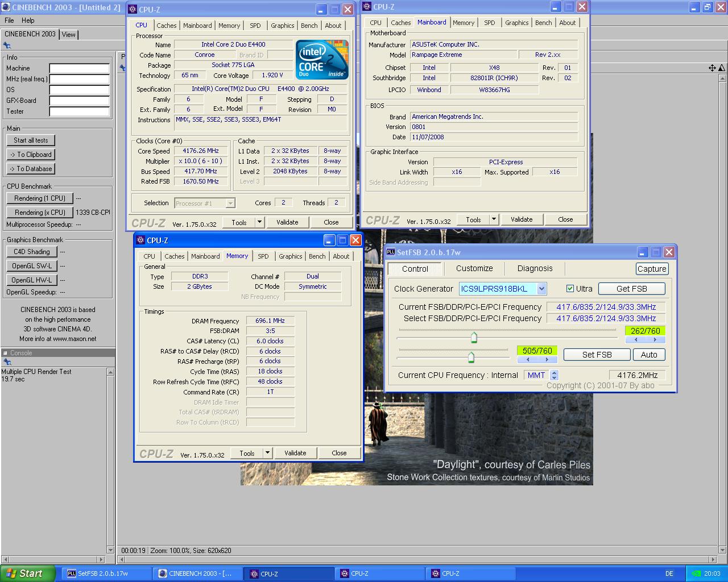Click GFX-Board input field
Image resolution: width=728 pixels, height=582 pixels.
(80, 101)
